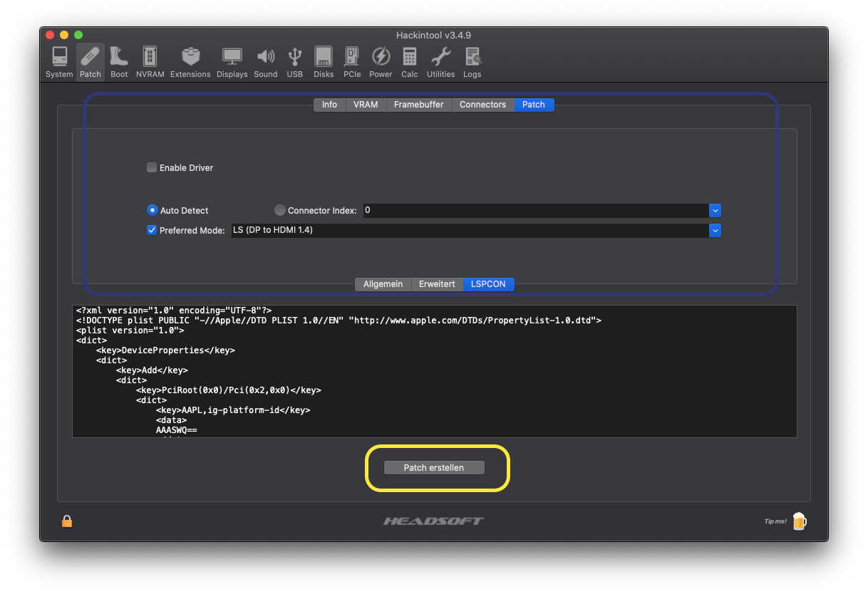Open the Calc section
868x594 pixels.
pos(410,62)
